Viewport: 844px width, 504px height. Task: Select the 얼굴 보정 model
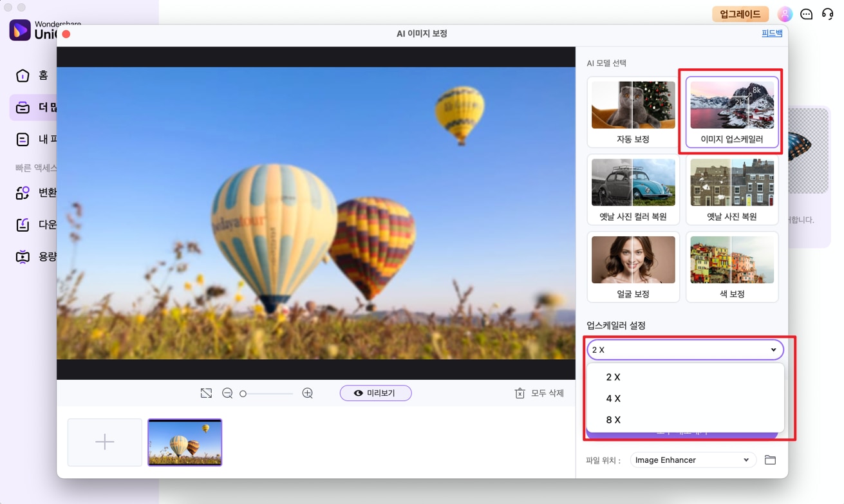click(633, 267)
